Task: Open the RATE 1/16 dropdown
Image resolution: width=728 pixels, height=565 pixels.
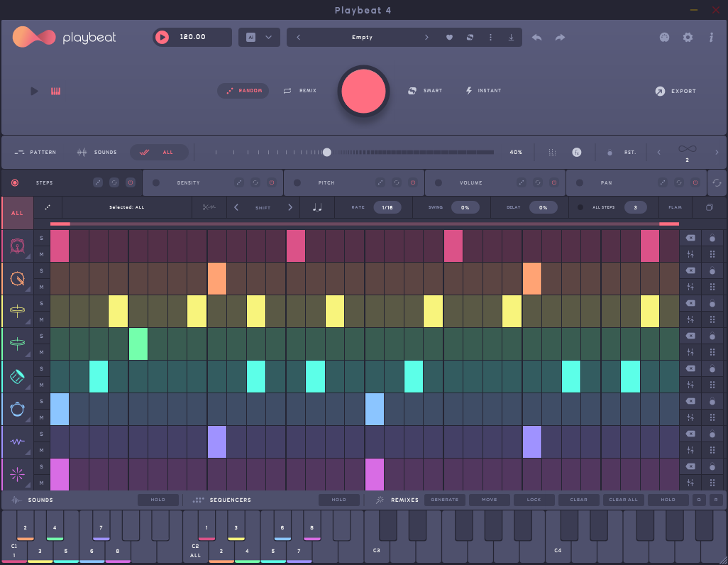Action: coord(387,207)
